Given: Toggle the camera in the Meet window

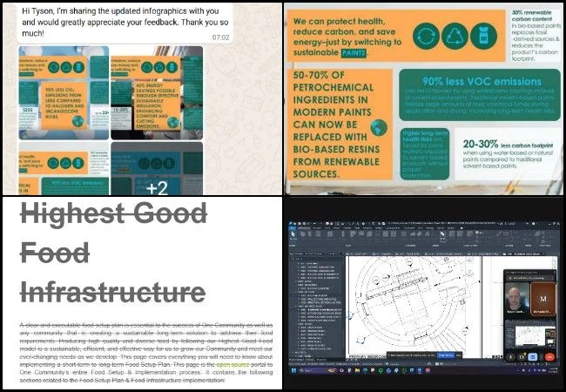Looking at the screenshot, I should [522, 357].
